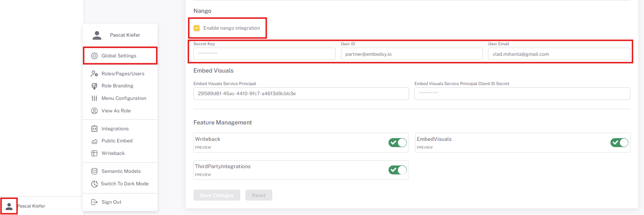Click the Reset button
The height and width of the screenshot is (215, 644).
point(259,195)
